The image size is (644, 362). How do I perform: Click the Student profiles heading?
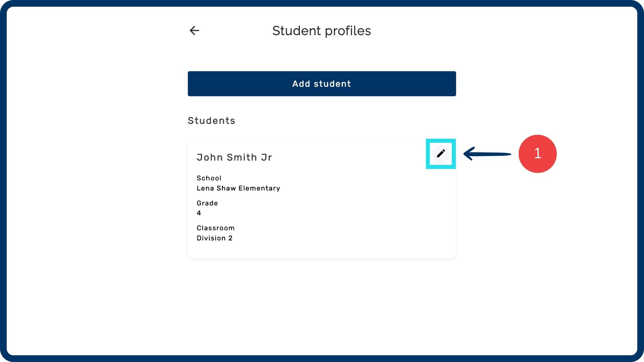[321, 31]
